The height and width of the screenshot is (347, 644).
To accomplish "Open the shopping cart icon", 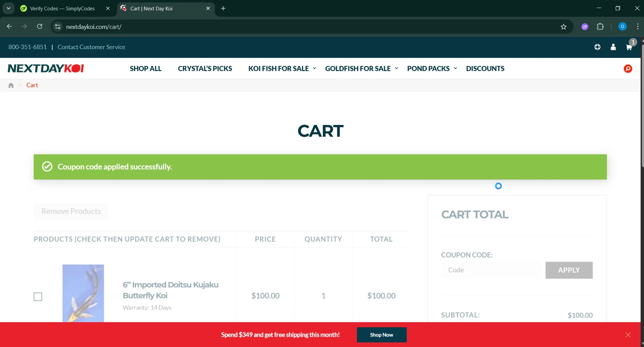I will pyautogui.click(x=629, y=46).
